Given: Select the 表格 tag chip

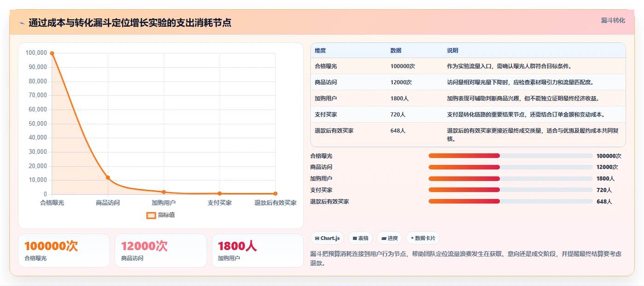Looking at the screenshot, I should [360, 238].
